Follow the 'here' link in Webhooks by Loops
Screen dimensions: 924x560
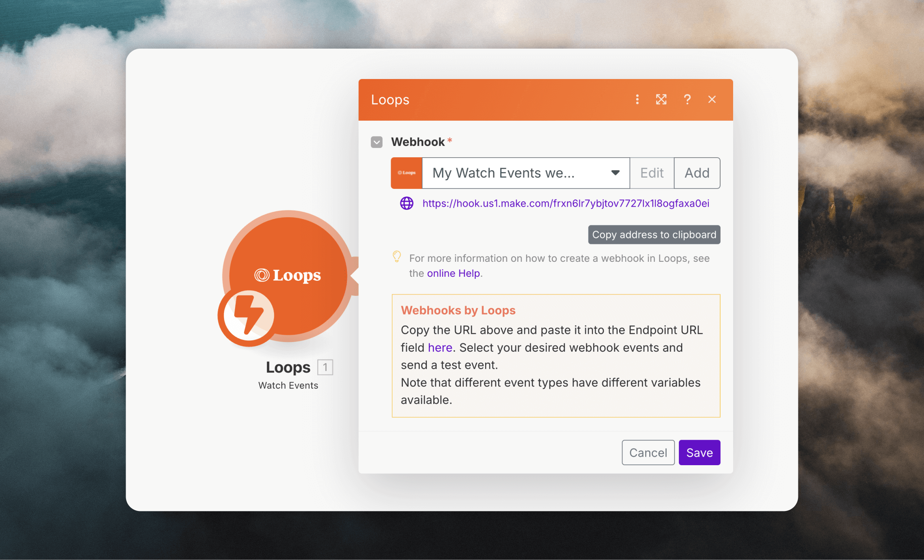point(440,348)
